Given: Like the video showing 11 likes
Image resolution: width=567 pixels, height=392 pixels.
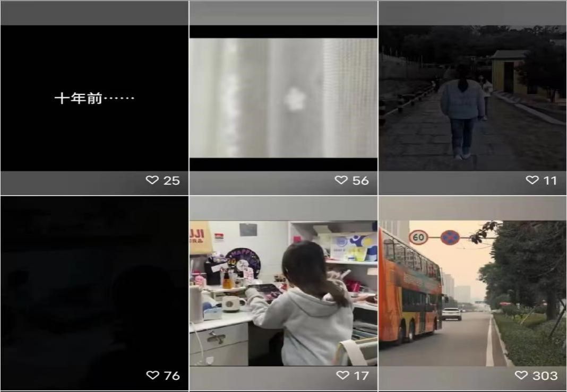Looking at the screenshot, I should (x=532, y=180).
